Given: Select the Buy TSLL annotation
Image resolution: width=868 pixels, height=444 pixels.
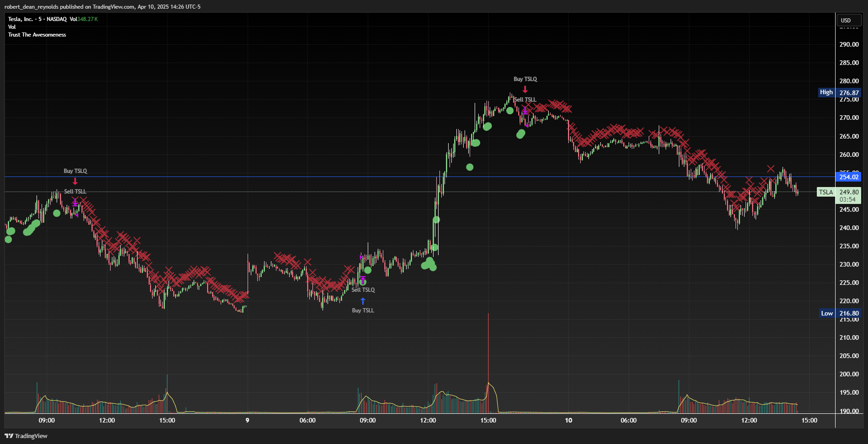Looking at the screenshot, I should tap(363, 310).
